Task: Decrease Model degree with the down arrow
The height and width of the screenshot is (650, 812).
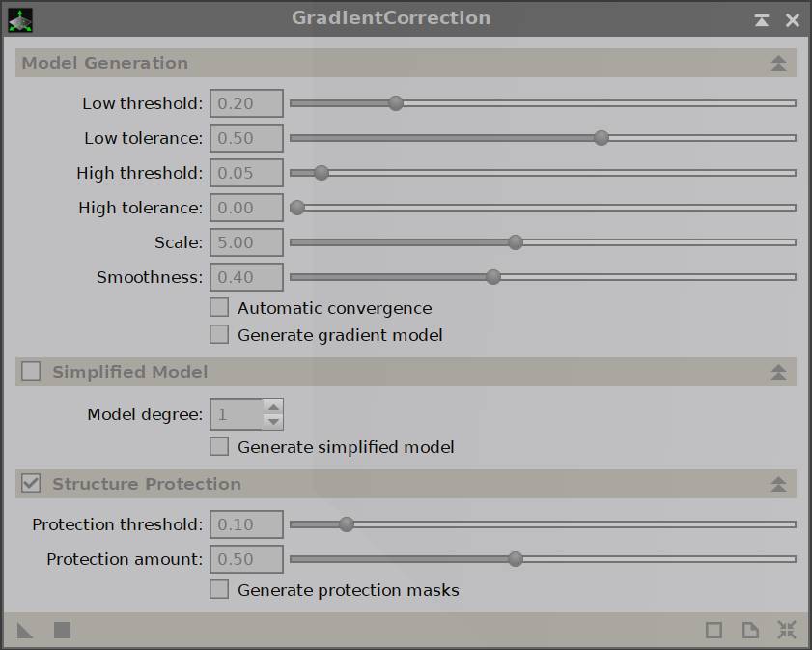Action: (273, 422)
